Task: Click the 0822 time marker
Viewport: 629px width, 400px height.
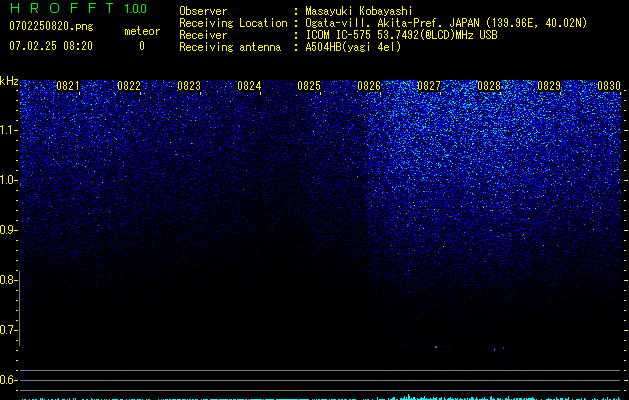Action: point(129,86)
